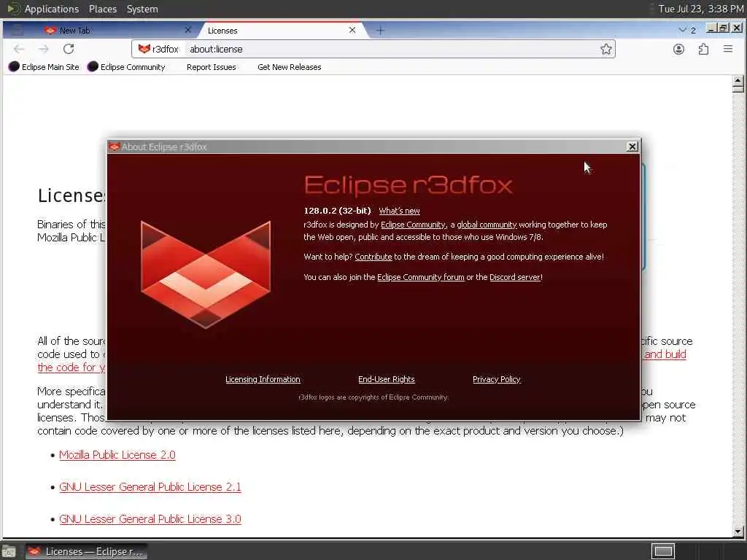747x560 pixels.
Task: Open the System menu
Action: click(x=142, y=9)
